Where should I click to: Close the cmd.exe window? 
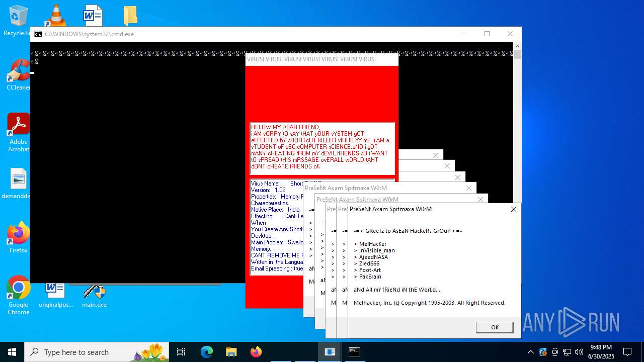tap(510, 34)
